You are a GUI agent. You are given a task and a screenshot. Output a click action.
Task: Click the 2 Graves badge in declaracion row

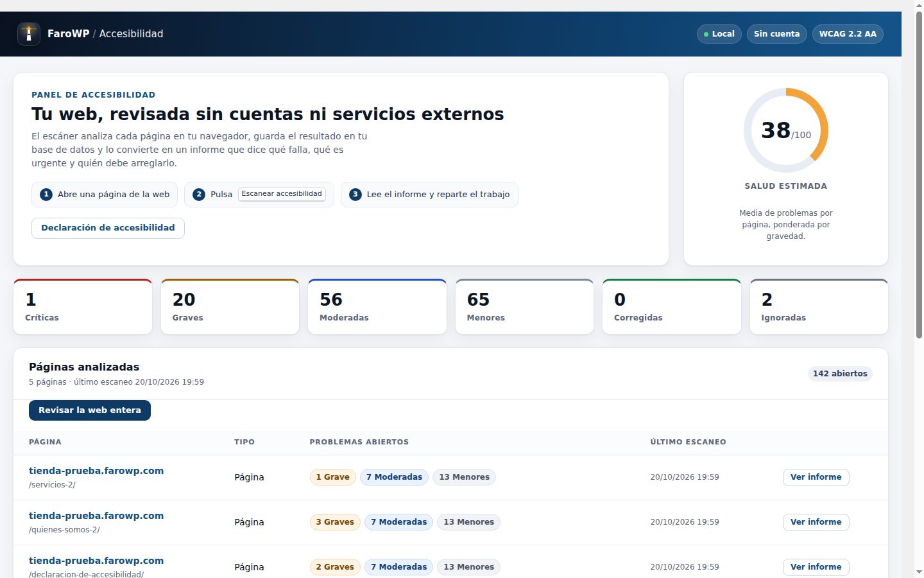[335, 567]
